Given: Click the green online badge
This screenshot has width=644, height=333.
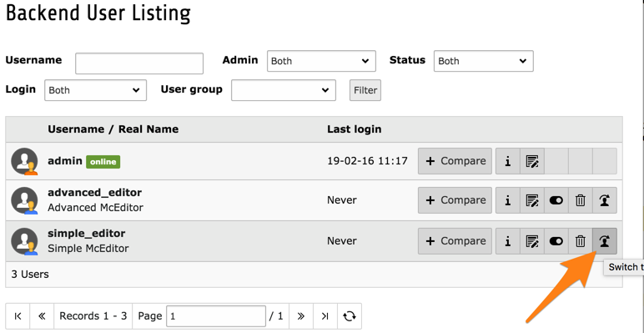Looking at the screenshot, I should pos(103,162).
